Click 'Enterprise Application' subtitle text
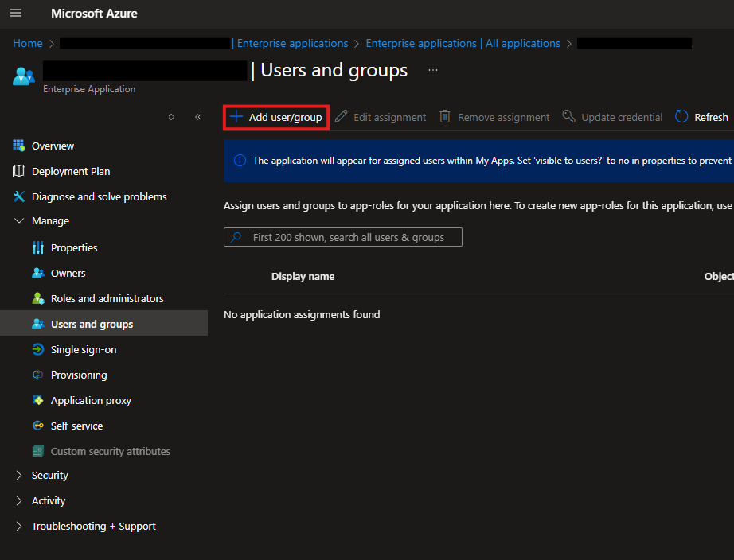 tap(89, 89)
